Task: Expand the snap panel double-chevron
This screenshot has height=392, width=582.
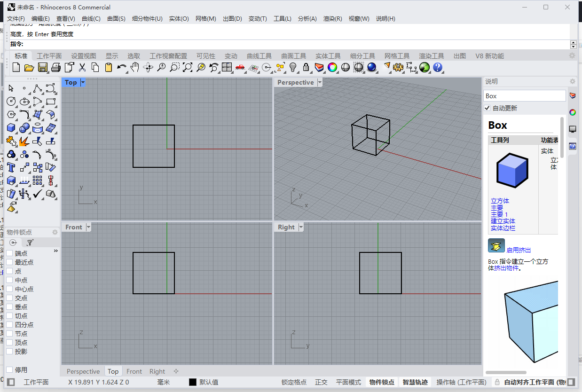Action: (x=56, y=251)
